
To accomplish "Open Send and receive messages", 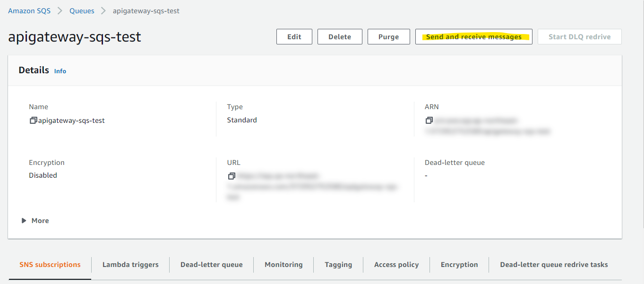I will coord(473,36).
